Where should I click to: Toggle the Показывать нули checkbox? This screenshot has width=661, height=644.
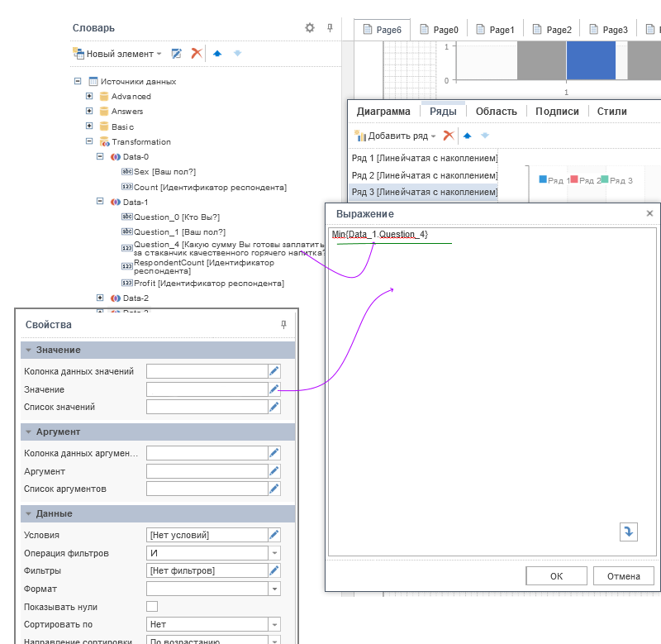tap(152, 607)
